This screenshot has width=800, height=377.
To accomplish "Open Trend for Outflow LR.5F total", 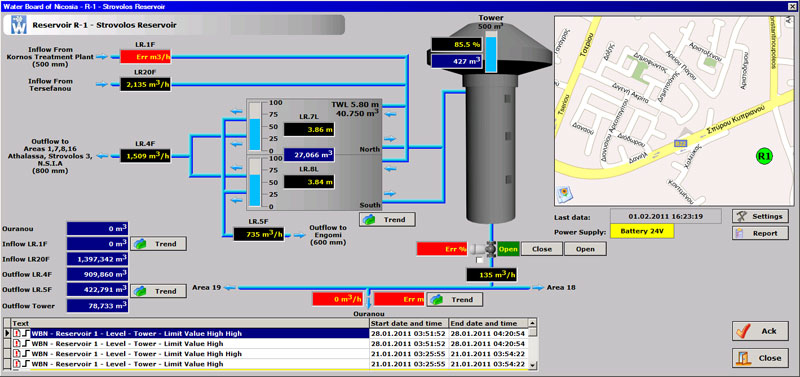I will (158, 291).
